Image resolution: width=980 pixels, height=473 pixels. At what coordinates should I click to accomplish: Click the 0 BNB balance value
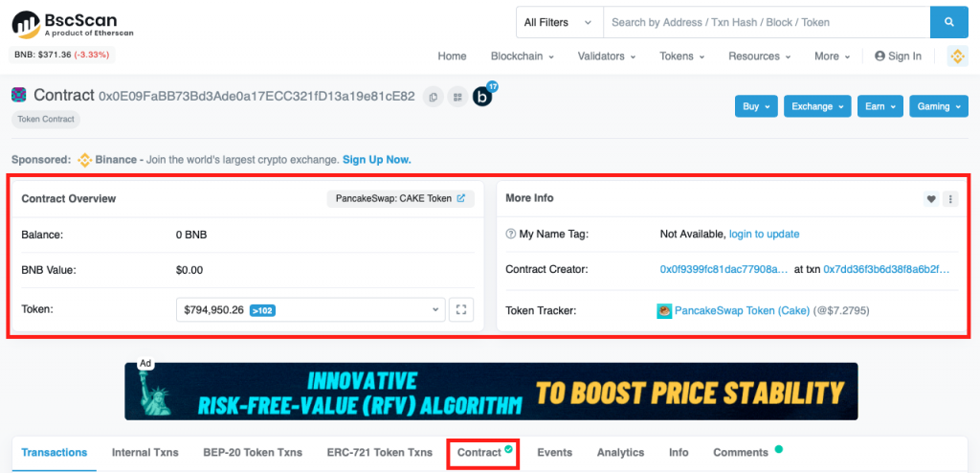pyautogui.click(x=191, y=236)
